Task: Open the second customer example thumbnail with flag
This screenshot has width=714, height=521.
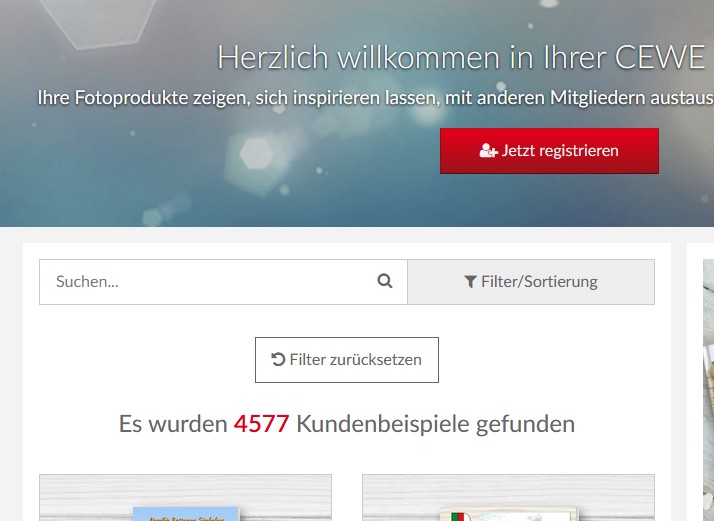Action: click(x=508, y=498)
